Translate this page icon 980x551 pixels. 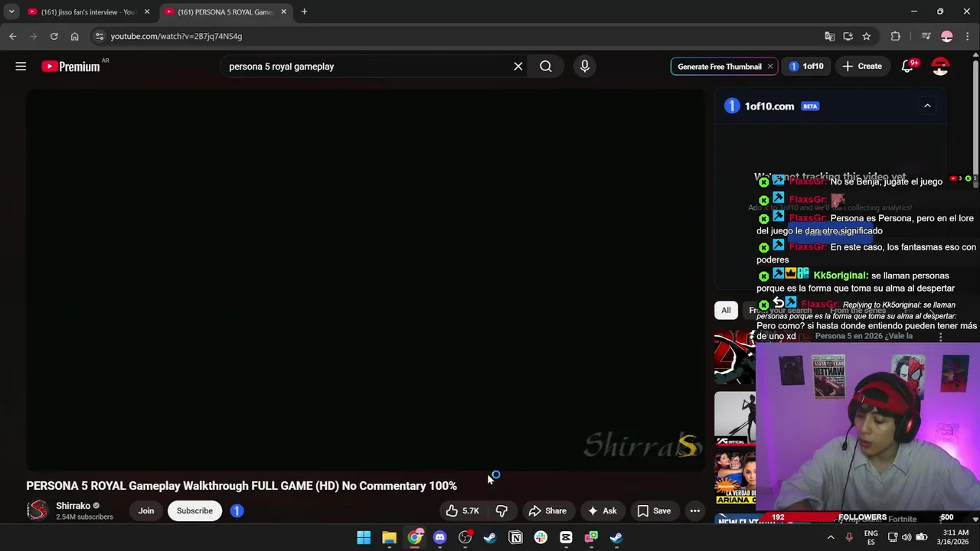coord(829,36)
